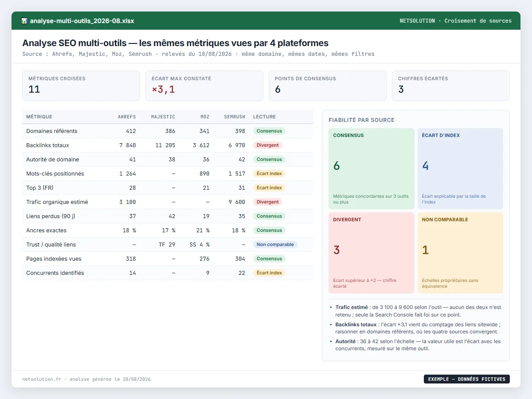This screenshot has height=399, width=532.
Task: Click the netsolution.fr footer text
Action: pos(86,379)
